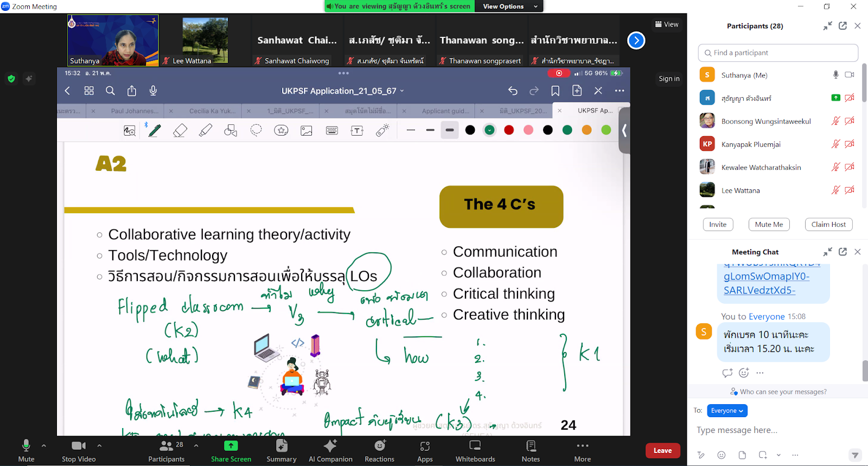This screenshot has height=466, width=868.
Task: Click the Mute Me button
Action: pyautogui.click(x=769, y=225)
